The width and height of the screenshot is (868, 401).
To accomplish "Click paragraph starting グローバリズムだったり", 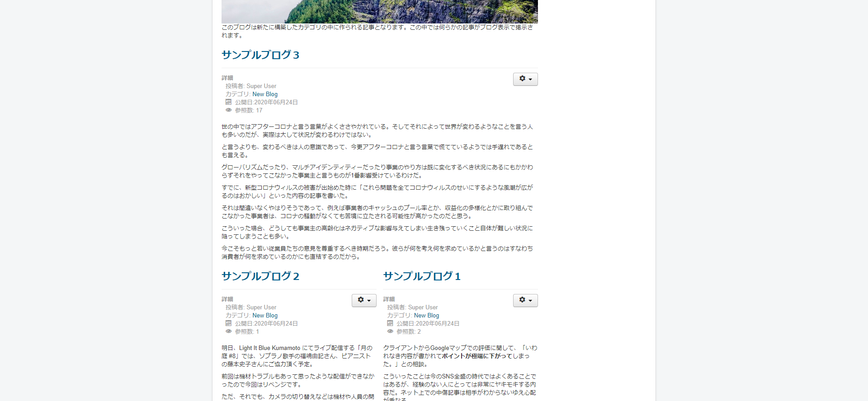I will click(377, 172).
